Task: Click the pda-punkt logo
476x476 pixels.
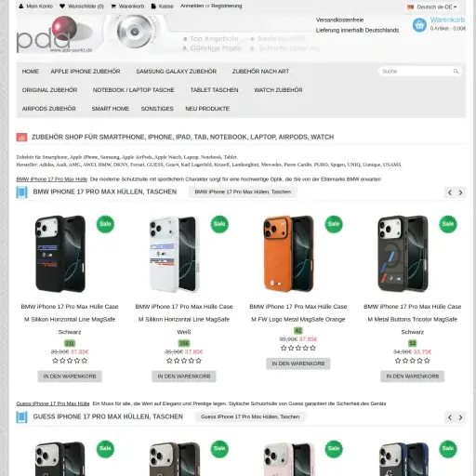Action: tap(55, 34)
